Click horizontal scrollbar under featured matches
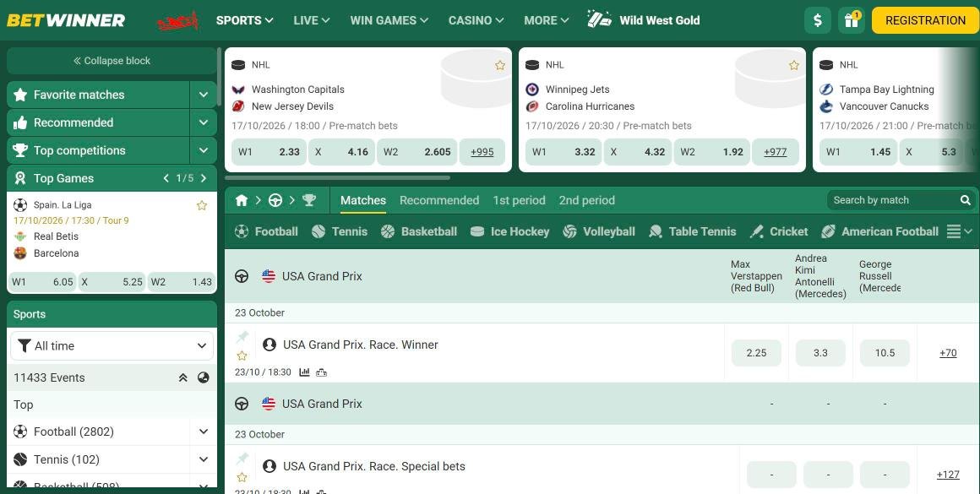This screenshot has height=494, width=980. (337, 178)
